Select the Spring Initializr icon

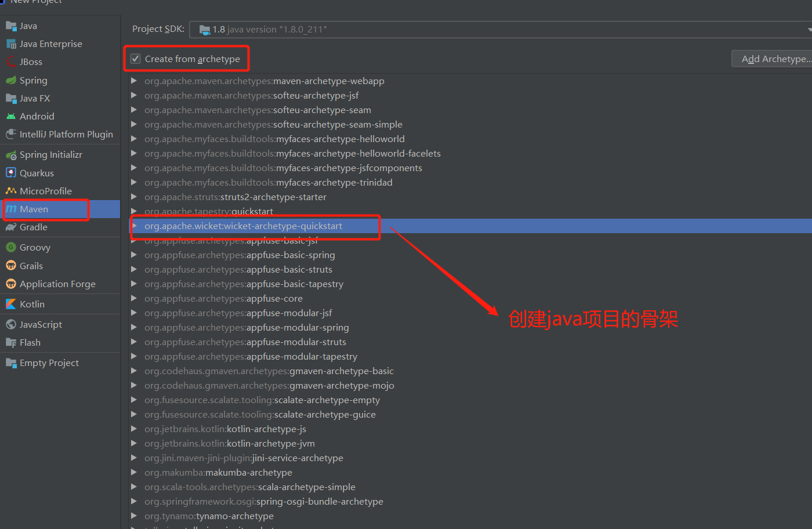pos(11,155)
